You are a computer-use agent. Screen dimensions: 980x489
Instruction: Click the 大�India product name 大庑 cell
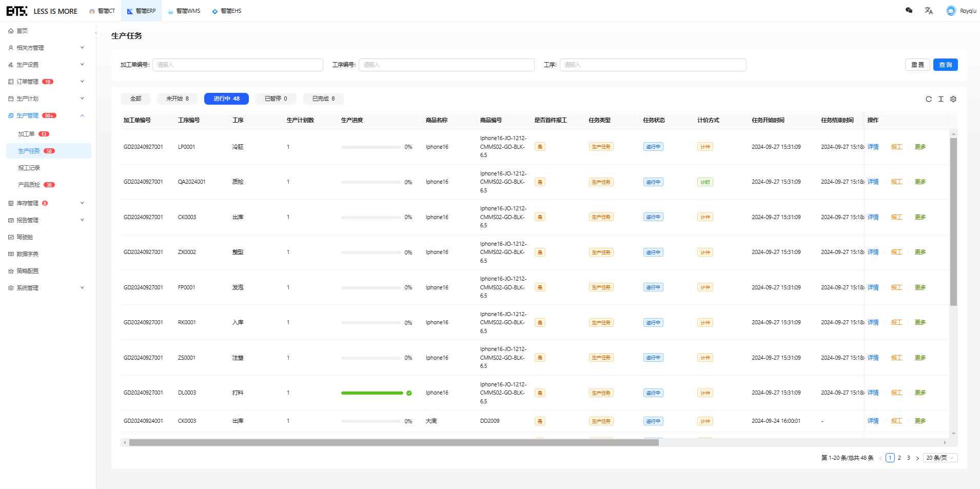pyautogui.click(x=431, y=421)
